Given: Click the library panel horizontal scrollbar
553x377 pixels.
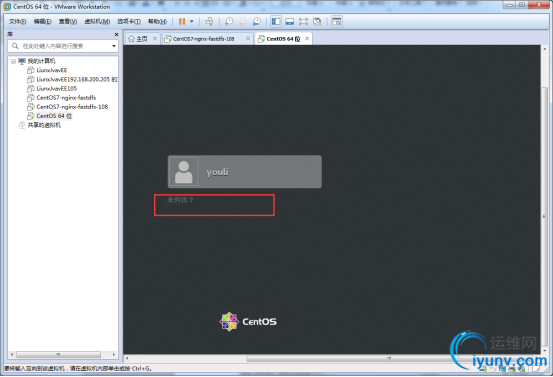Looking at the screenshot, I should click(x=59, y=354).
